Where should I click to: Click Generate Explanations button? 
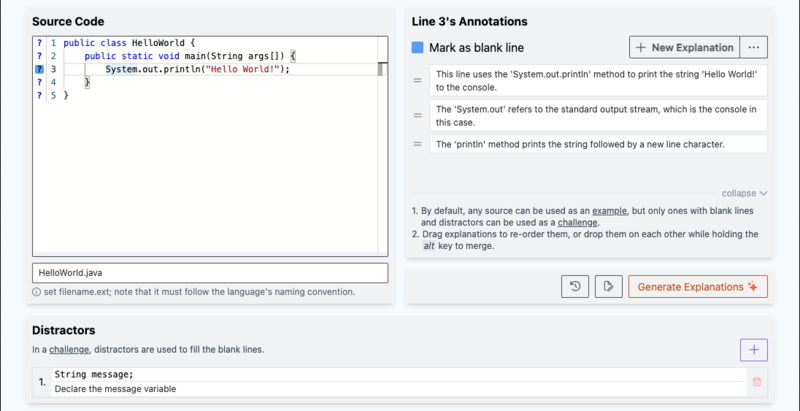point(697,287)
